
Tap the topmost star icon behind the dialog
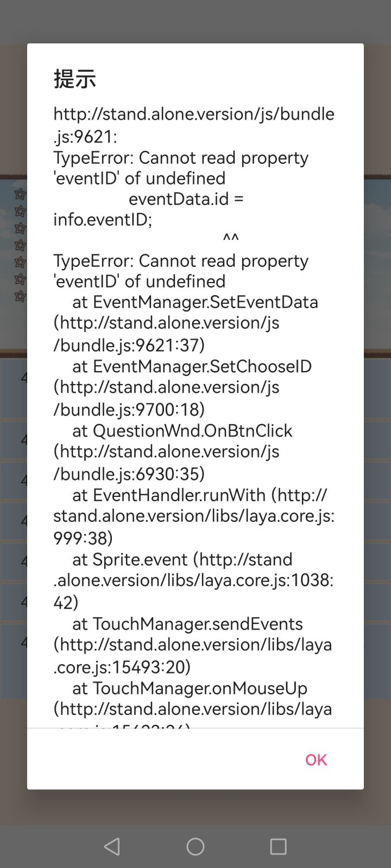pyautogui.click(x=20, y=194)
